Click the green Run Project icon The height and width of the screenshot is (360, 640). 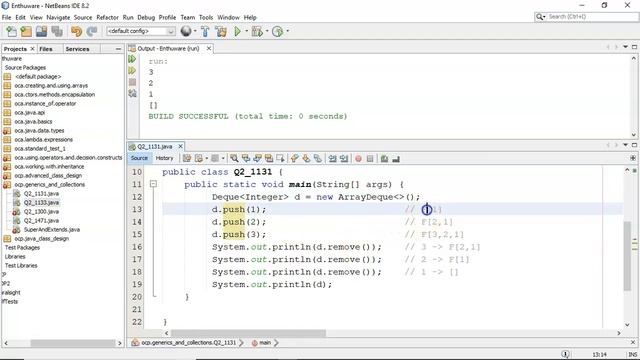(x=237, y=31)
